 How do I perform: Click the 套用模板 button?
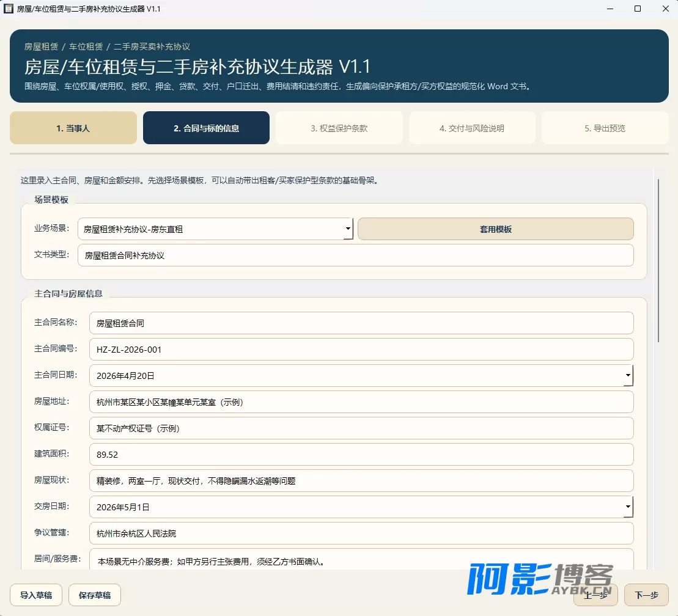(x=496, y=229)
